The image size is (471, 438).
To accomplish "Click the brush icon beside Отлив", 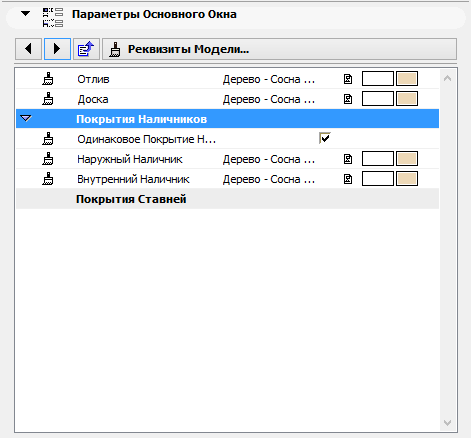I will (48, 79).
